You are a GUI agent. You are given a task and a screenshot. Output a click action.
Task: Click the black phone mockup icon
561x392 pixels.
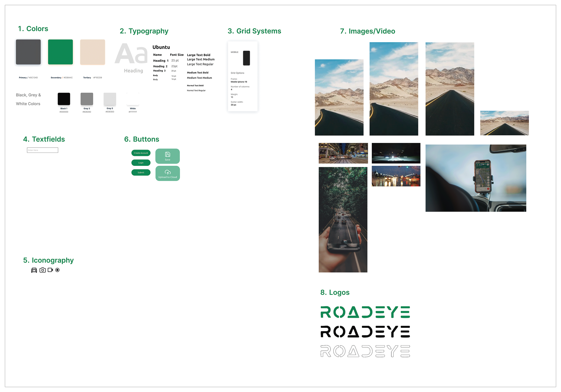[246, 58]
